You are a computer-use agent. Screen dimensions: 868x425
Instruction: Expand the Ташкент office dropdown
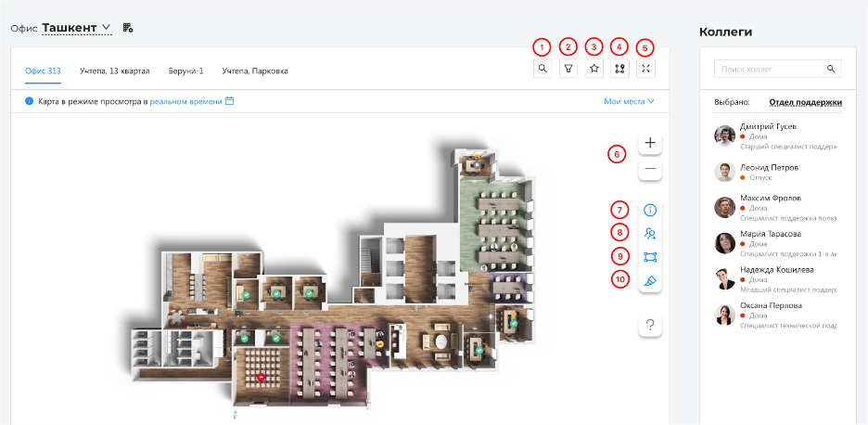[x=76, y=28]
